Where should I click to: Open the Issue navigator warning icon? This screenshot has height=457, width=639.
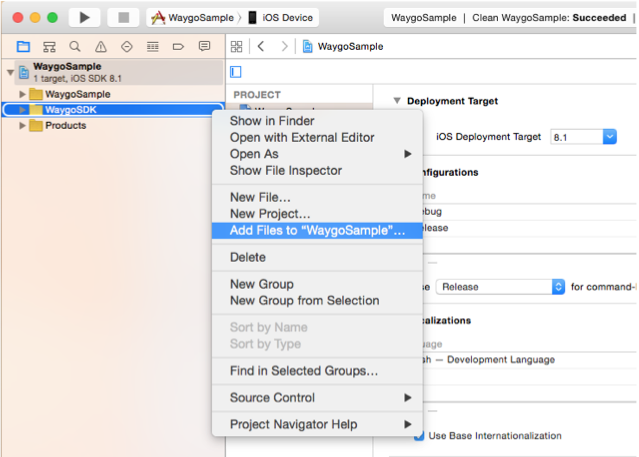click(101, 46)
